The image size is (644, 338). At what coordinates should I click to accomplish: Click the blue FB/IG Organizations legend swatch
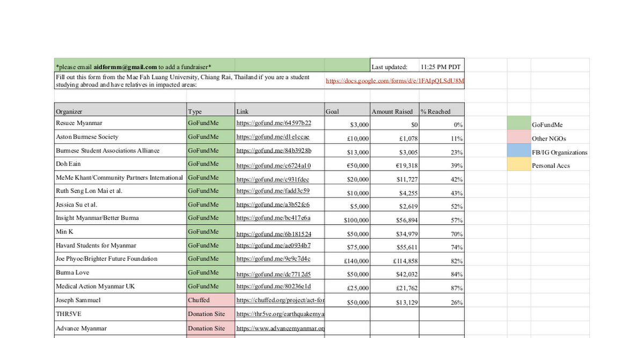click(518, 151)
